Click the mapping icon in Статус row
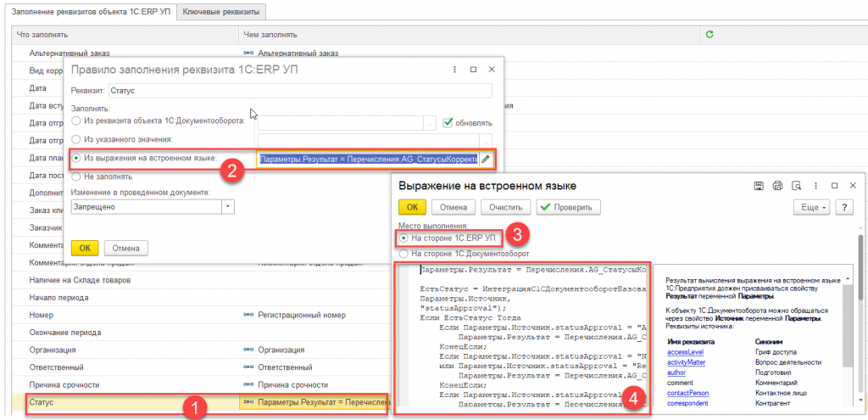 click(x=248, y=401)
